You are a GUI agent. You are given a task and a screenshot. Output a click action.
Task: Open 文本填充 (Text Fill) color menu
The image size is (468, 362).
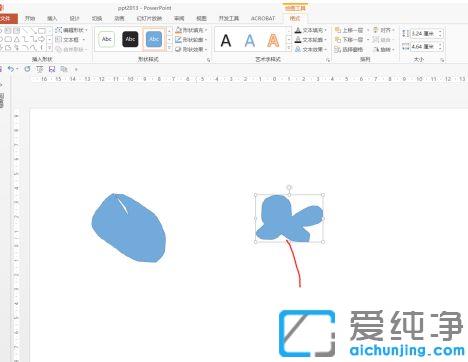pyautogui.click(x=310, y=30)
